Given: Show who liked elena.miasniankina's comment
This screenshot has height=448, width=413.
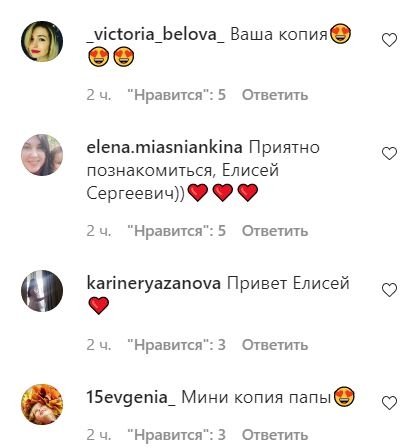Looking at the screenshot, I should coord(177,231).
